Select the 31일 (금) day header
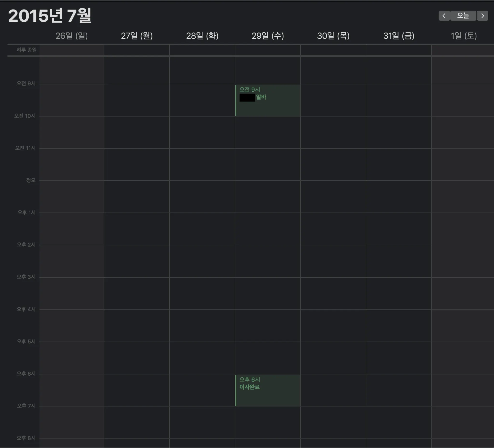 pyautogui.click(x=399, y=36)
